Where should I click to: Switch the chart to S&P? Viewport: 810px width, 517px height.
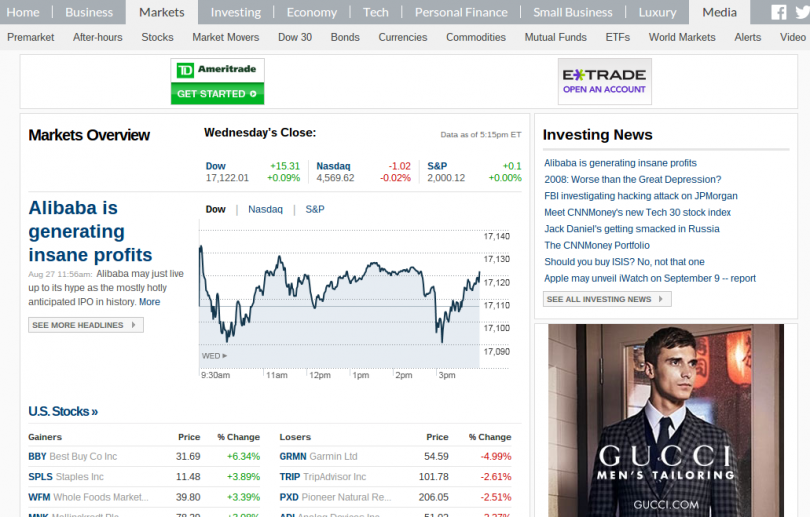coord(315,209)
